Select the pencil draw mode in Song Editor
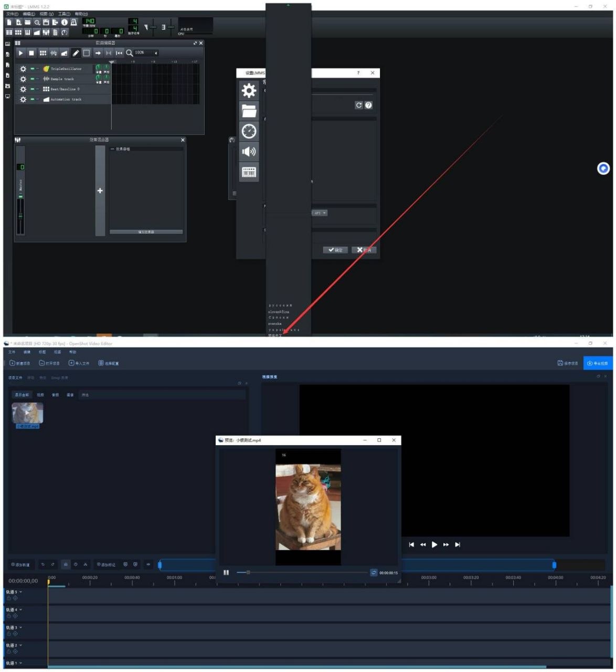Viewport: 616px width, 672px height. 76,53
